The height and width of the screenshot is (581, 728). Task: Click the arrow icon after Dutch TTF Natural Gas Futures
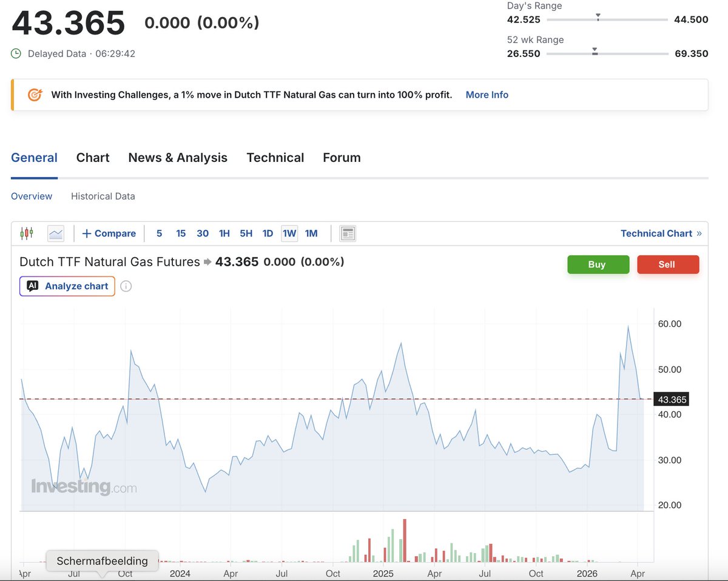[x=207, y=262]
